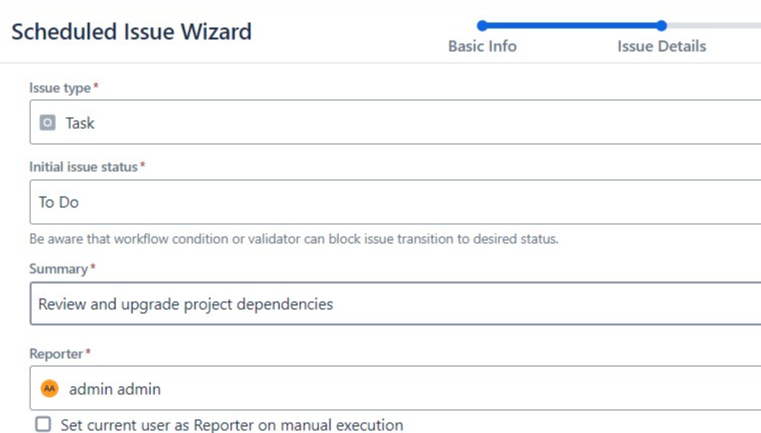761x433 pixels.
Task: Expand the Initial issue status dropdown
Action: (x=400, y=202)
